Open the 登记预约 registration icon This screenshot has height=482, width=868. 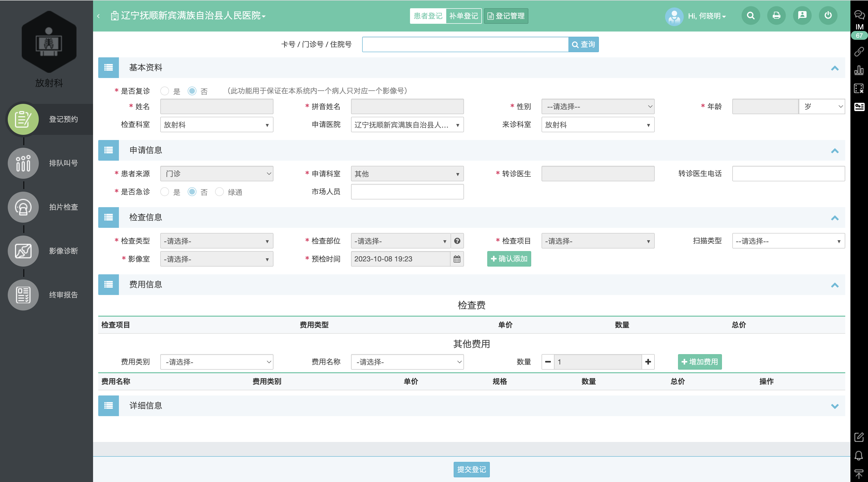coord(23,119)
